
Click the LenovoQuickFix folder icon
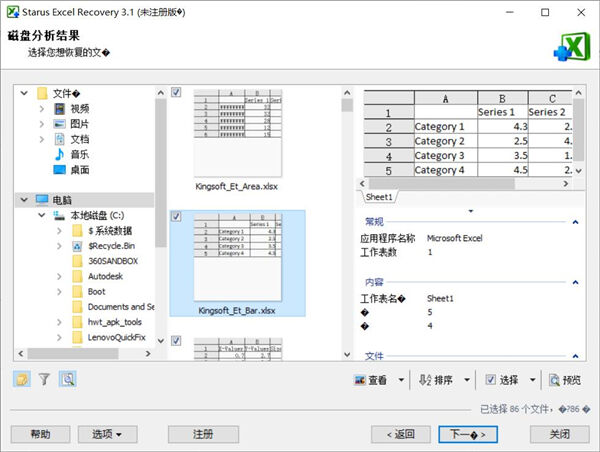pos(77,338)
